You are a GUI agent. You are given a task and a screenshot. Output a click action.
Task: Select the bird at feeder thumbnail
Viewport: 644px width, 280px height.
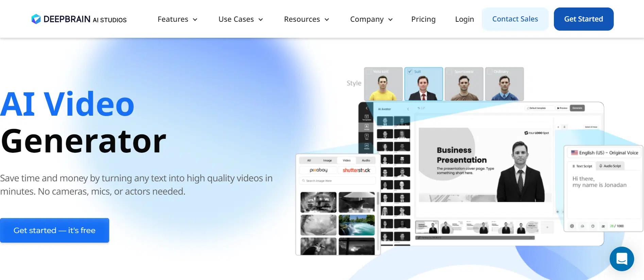[357, 202]
